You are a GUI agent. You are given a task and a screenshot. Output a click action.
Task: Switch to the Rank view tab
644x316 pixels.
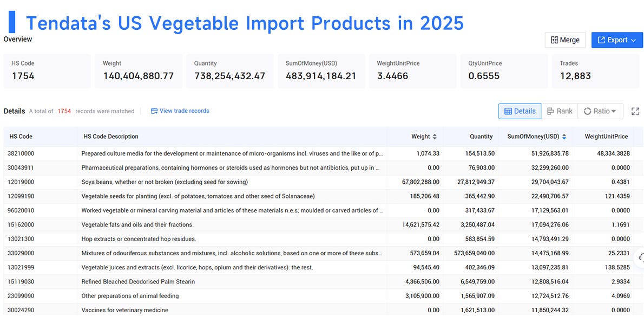560,111
